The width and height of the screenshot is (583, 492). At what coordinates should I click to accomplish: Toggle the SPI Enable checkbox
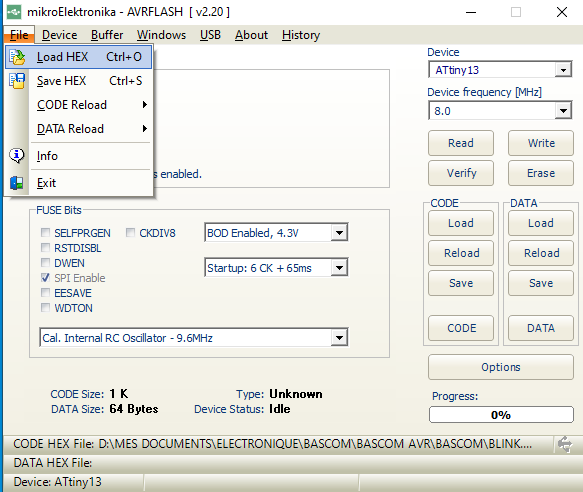tap(45, 278)
